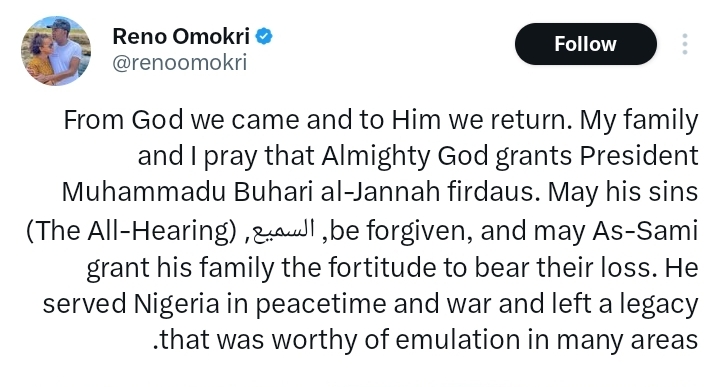Visit the @renoomokri handle link
Viewport: 720px width, 387px height.
click(180, 62)
